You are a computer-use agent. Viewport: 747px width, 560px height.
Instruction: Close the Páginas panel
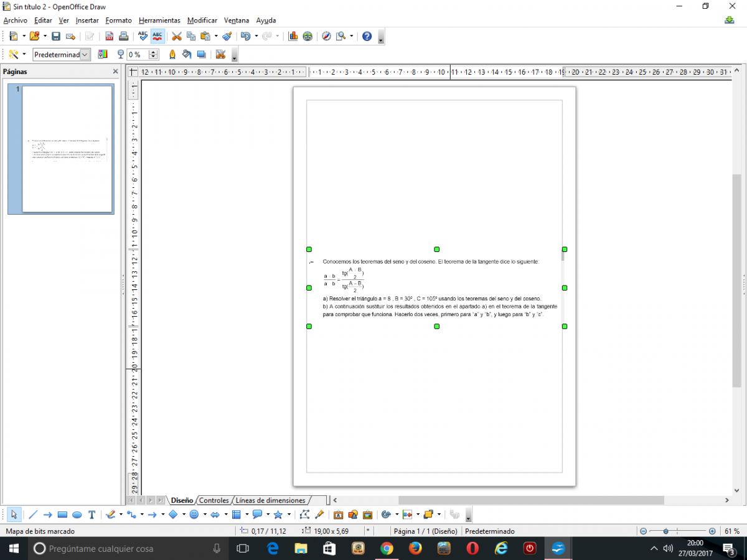[115, 72]
